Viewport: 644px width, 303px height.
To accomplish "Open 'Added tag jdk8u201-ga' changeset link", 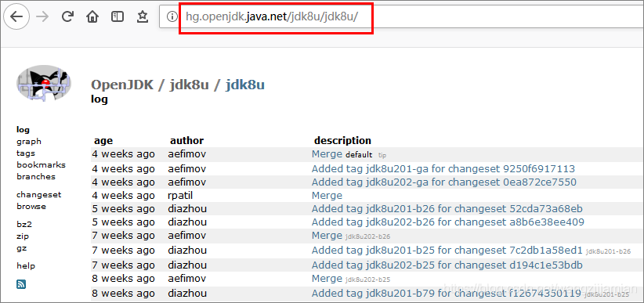I will tap(443, 169).
